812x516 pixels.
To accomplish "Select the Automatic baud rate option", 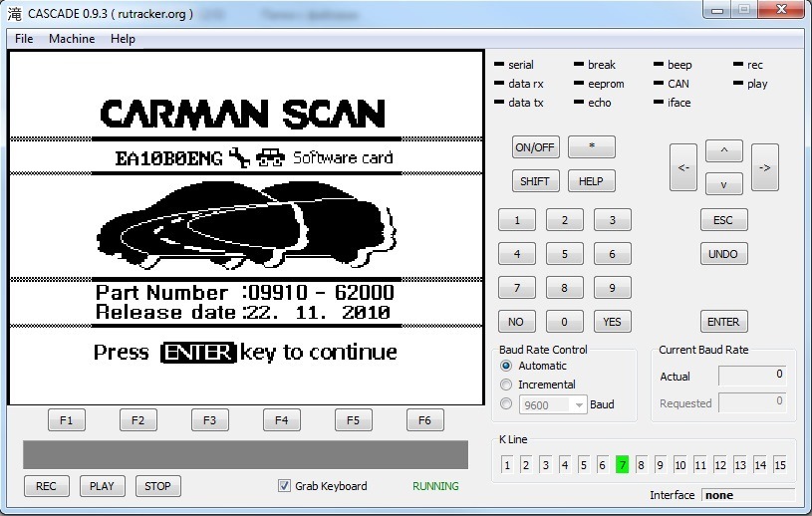I will pos(506,366).
